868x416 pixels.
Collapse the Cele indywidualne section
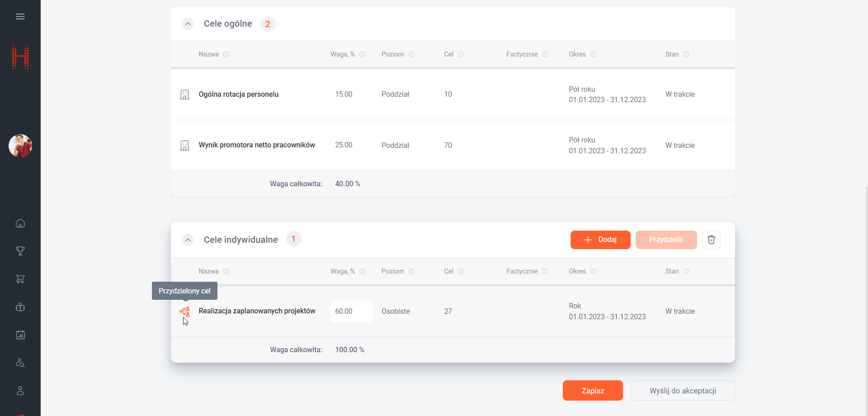click(188, 240)
